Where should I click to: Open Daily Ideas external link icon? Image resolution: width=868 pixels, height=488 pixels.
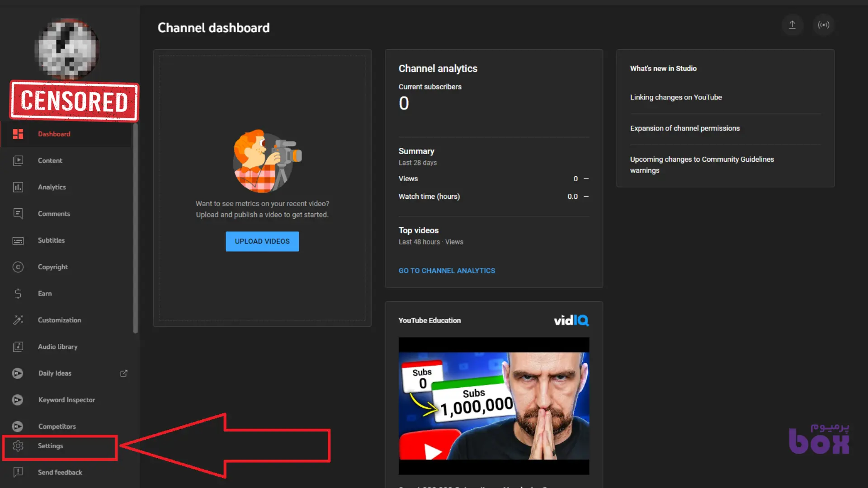(124, 373)
